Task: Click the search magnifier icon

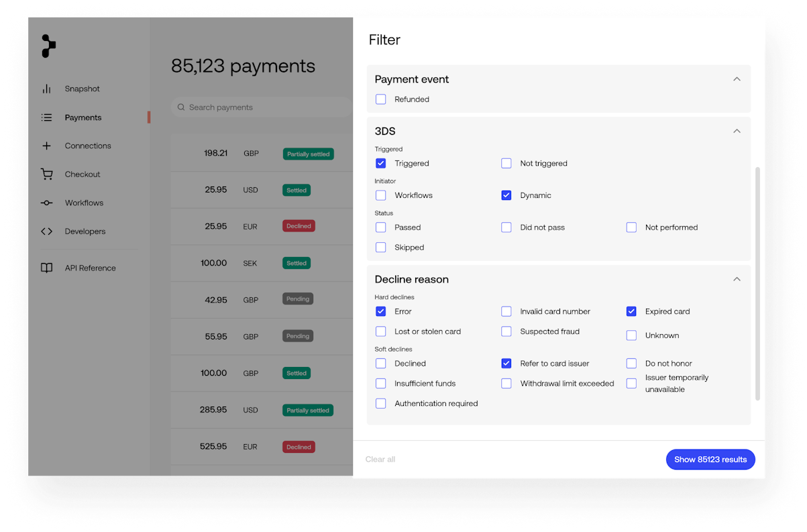Action: coord(181,107)
